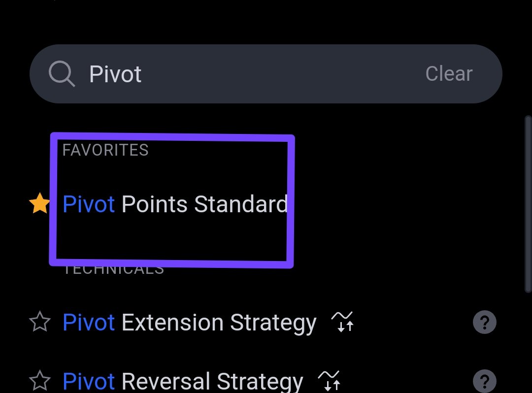This screenshot has width=532, height=393.
Task: Select Pivot Reversal Strategy from results
Action: (x=183, y=382)
